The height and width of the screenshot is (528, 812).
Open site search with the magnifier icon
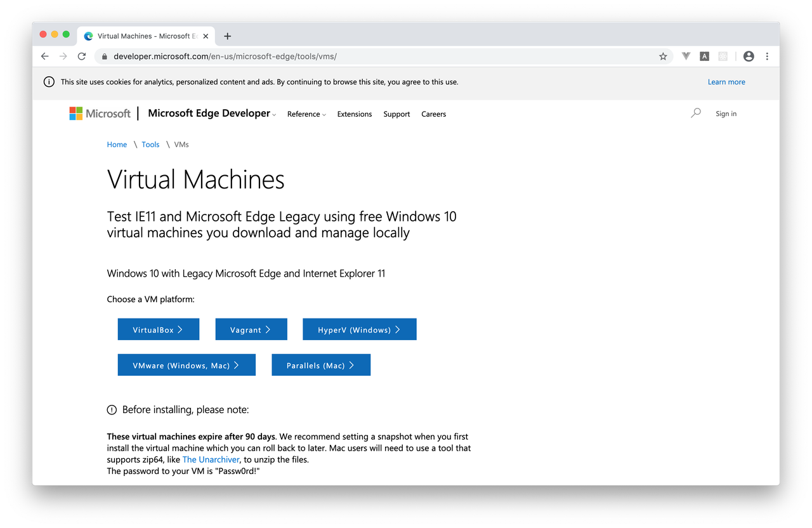(696, 113)
